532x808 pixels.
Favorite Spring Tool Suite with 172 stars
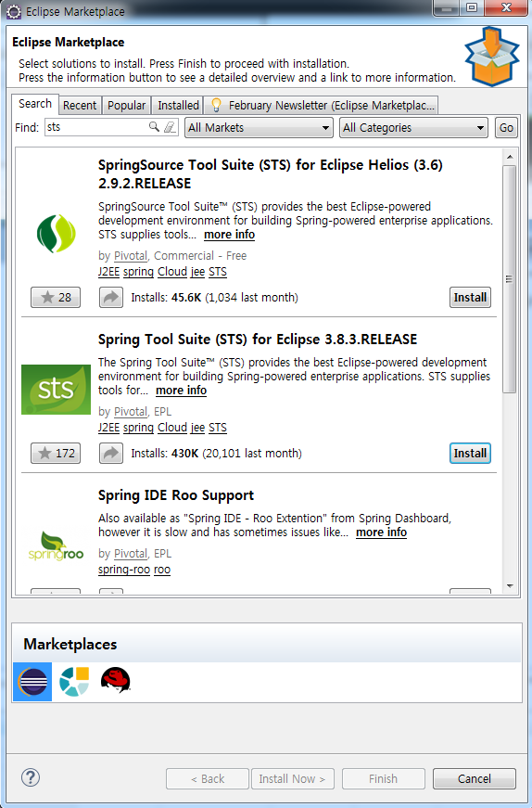[x=56, y=454]
